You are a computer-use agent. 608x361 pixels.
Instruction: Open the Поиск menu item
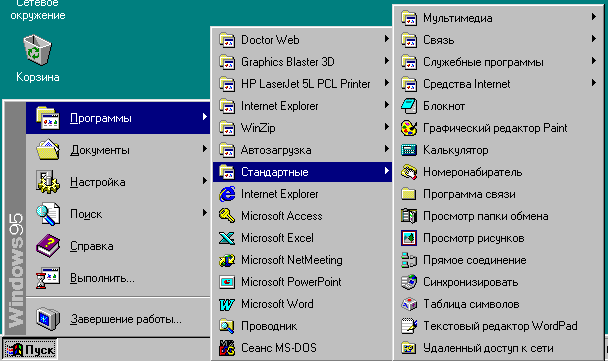118,214
